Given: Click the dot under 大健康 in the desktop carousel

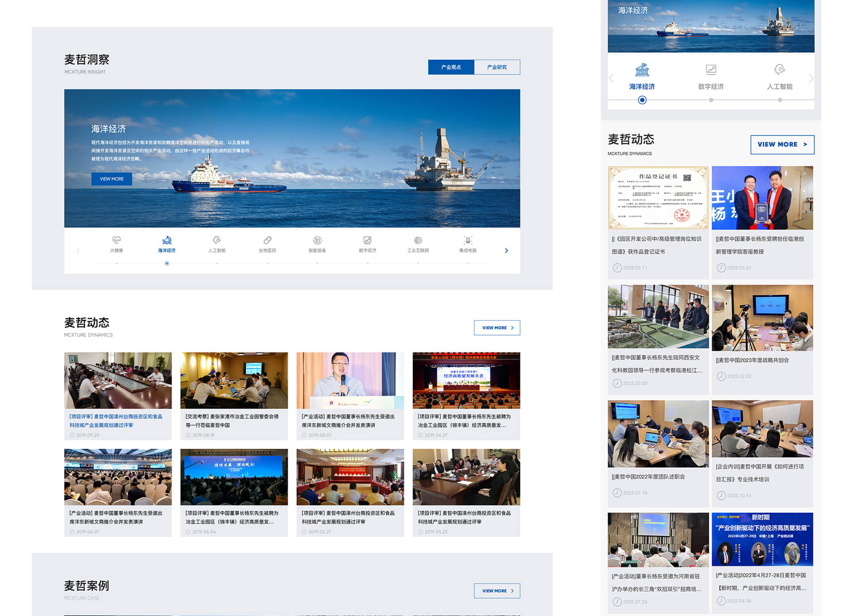Looking at the screenshot, I should click(x=117, y=264).
